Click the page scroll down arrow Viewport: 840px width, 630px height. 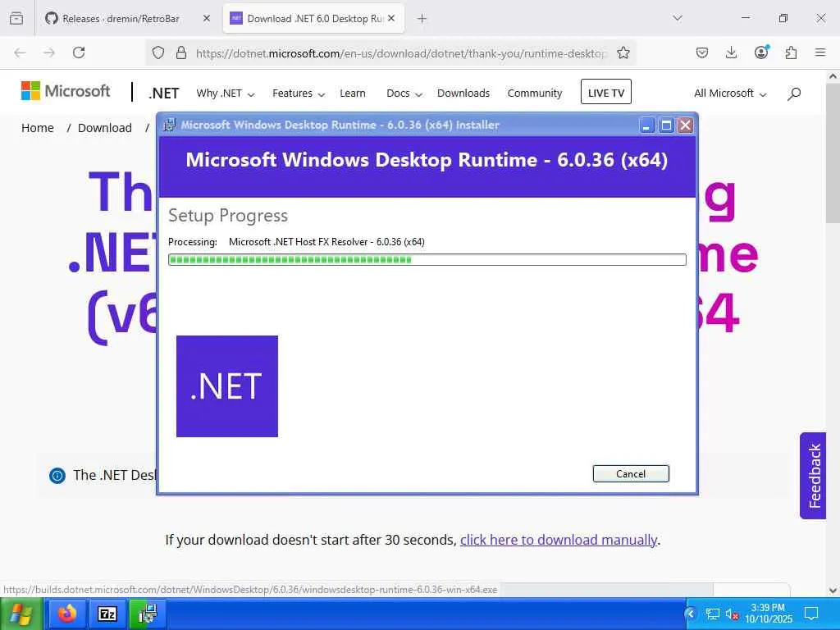[833, 591]
